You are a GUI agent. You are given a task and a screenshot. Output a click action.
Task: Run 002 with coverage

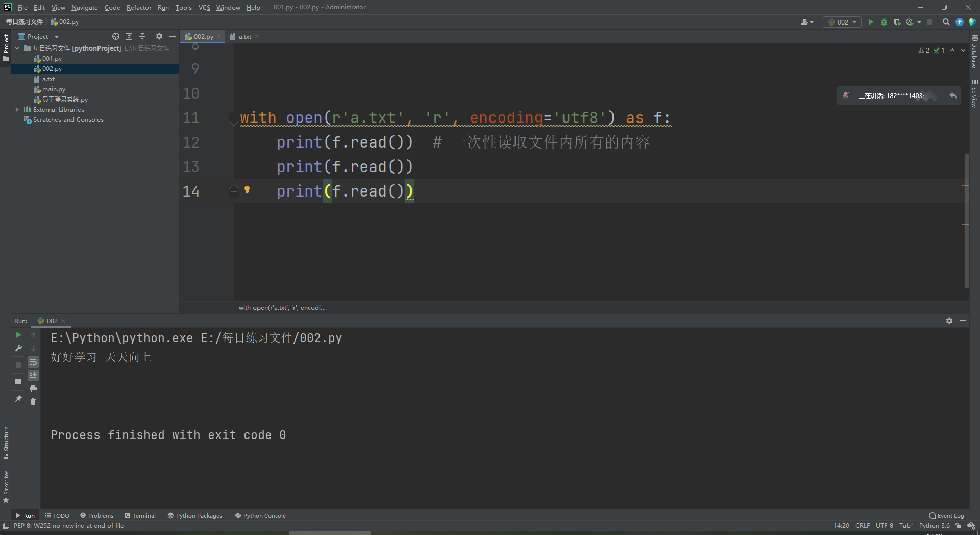[897, 22]
